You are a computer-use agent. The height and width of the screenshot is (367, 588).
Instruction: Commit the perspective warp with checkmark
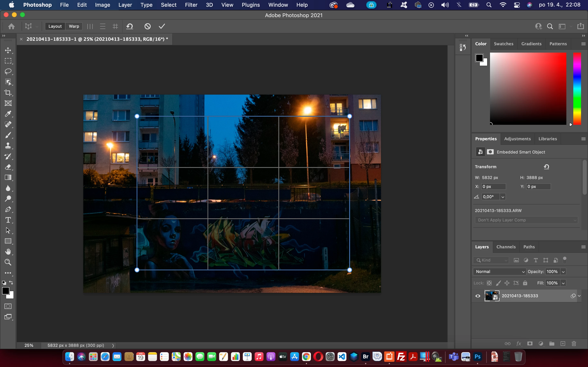(x=162, y=26)
